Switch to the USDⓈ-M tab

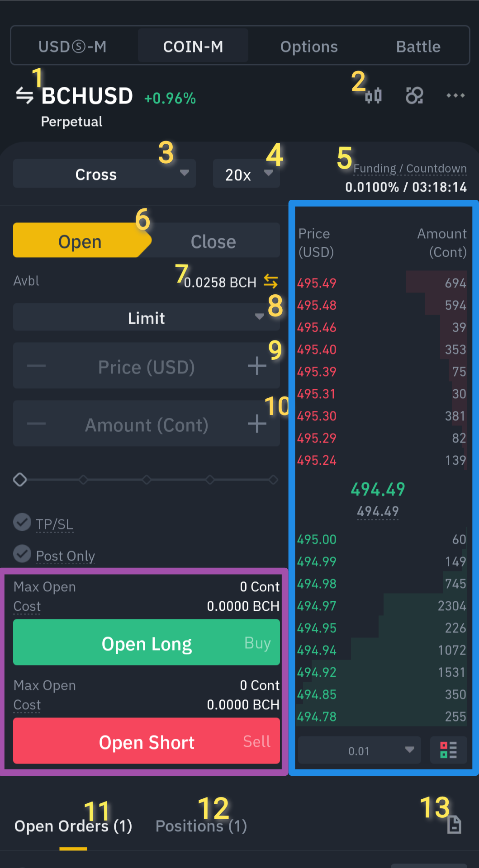[73, 47]
